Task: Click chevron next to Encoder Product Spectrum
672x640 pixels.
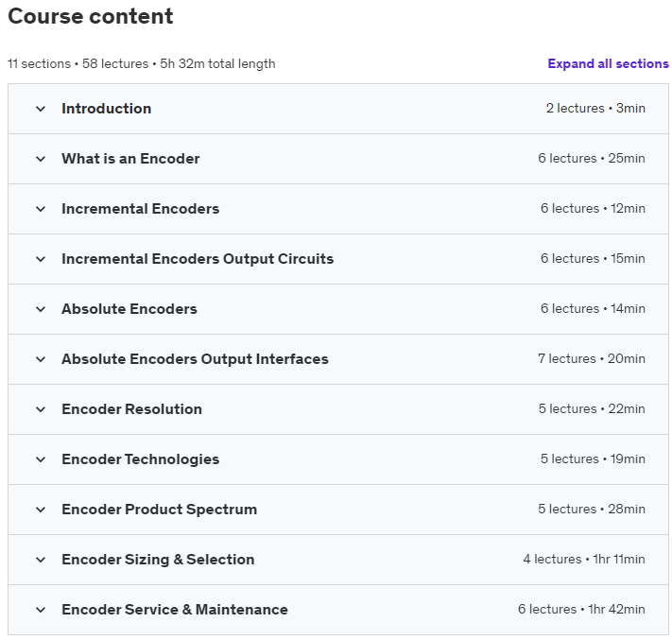Action: tap(41, 510)
